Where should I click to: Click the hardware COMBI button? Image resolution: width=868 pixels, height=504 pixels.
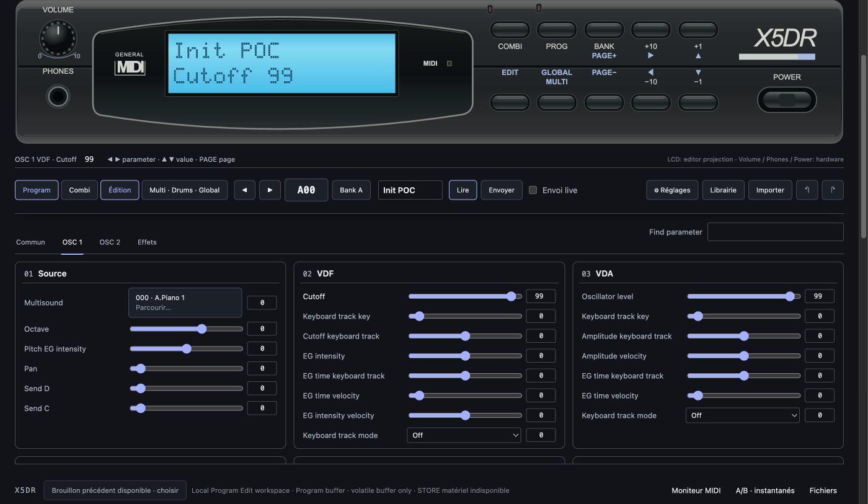[510, 29]
